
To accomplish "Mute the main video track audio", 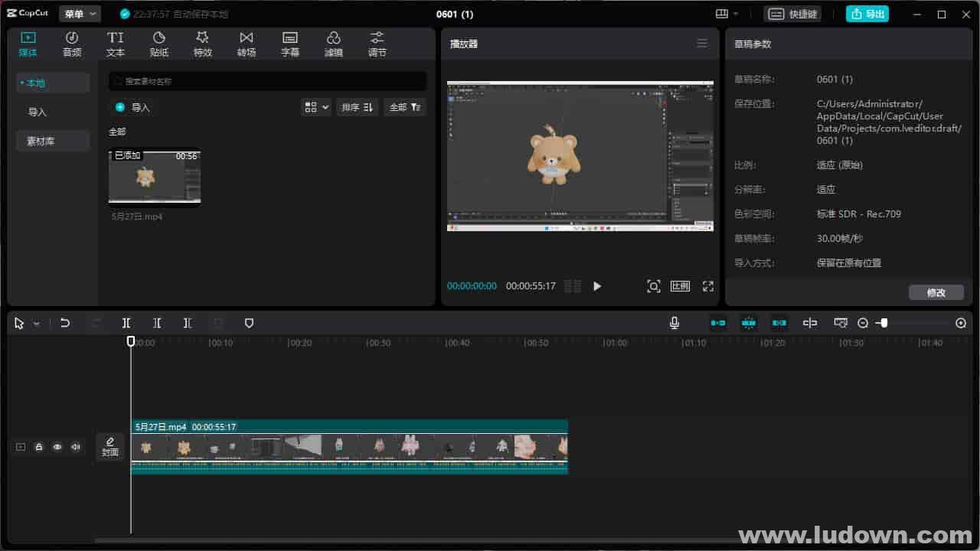I will pyautogui.click(x=76, y=447).
